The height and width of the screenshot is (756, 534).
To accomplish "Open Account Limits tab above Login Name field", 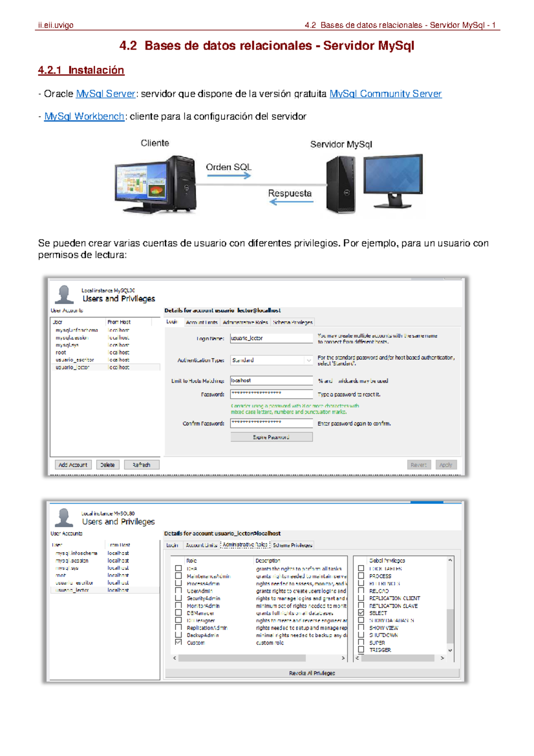I will 202,322.
